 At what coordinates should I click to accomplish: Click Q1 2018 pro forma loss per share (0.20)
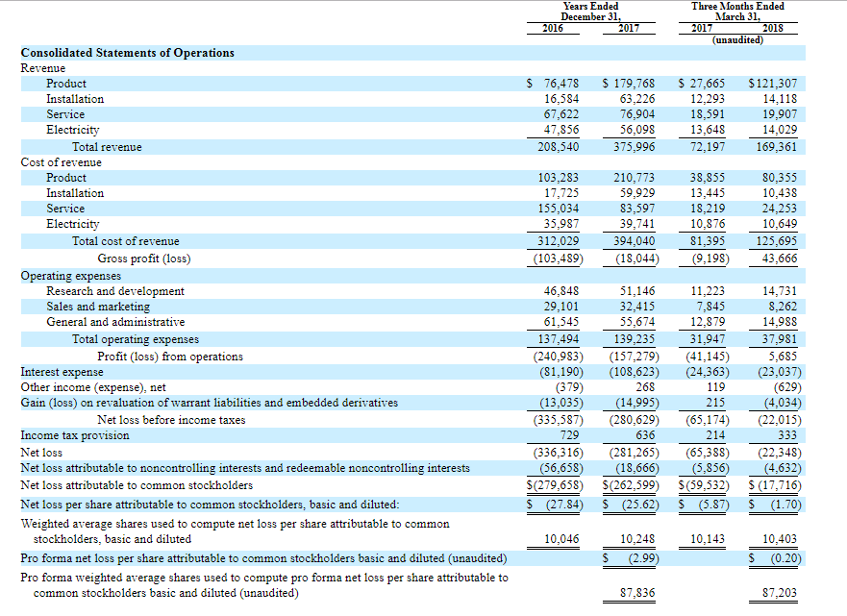click(786, 558)
